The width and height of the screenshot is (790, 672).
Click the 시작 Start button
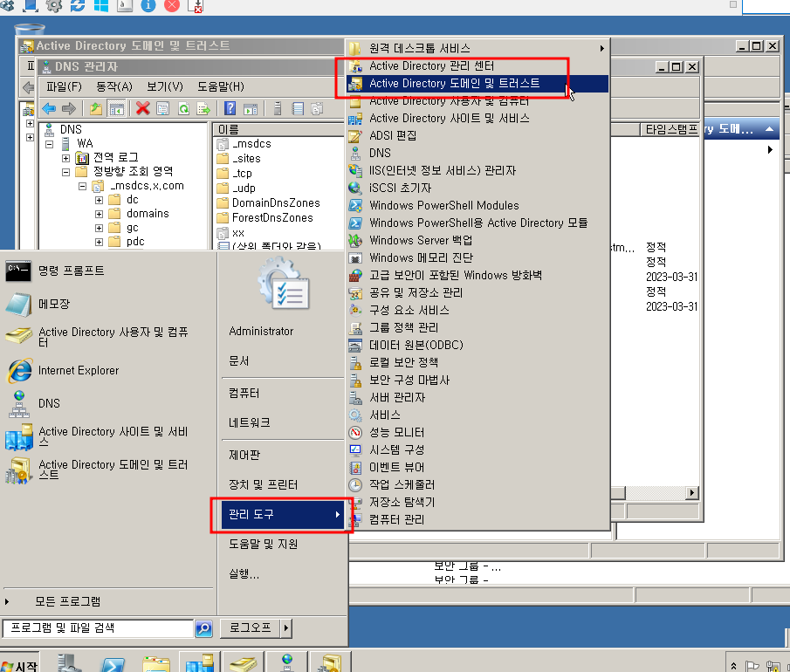pyautogui.click(x=19, y=665)
